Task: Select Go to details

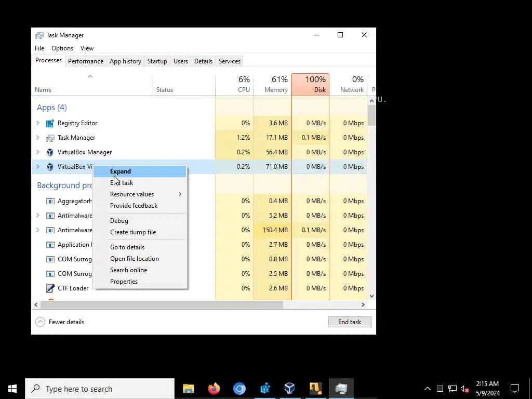Action: (140, 247)
